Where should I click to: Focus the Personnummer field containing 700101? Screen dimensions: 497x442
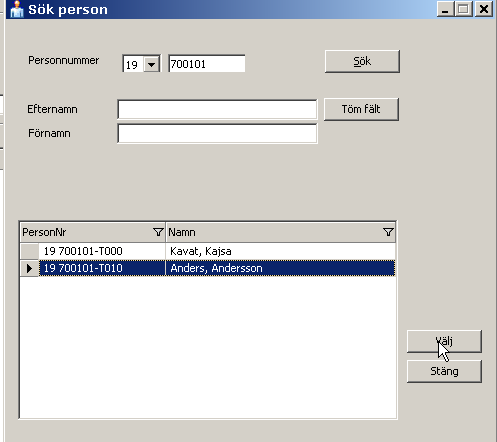coord(207,64)
